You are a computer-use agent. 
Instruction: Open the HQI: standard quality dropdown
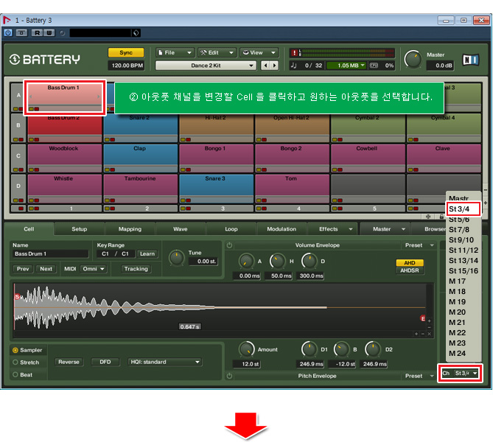click(x=165, y=362)
